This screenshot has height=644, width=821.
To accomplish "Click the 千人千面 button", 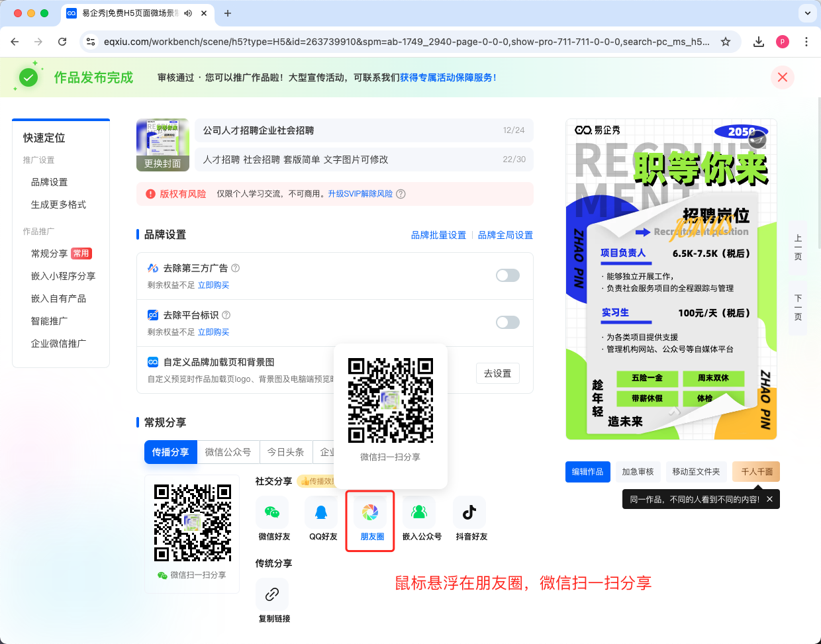I will point(756,472).
